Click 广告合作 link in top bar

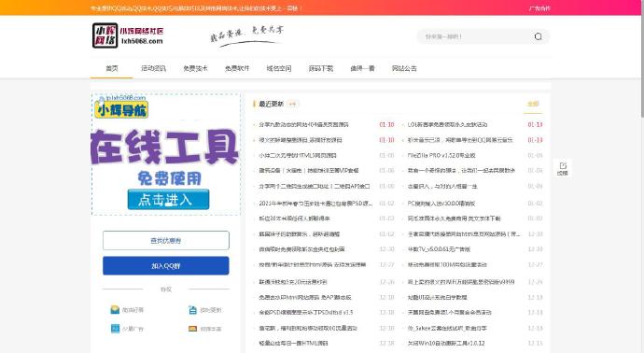pos(539,8)
